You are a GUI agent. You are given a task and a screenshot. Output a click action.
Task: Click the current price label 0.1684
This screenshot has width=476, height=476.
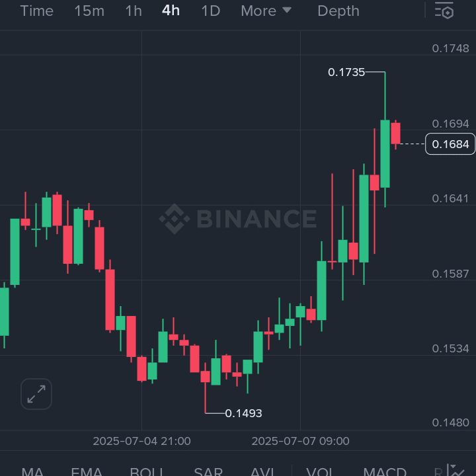point(450,144)
